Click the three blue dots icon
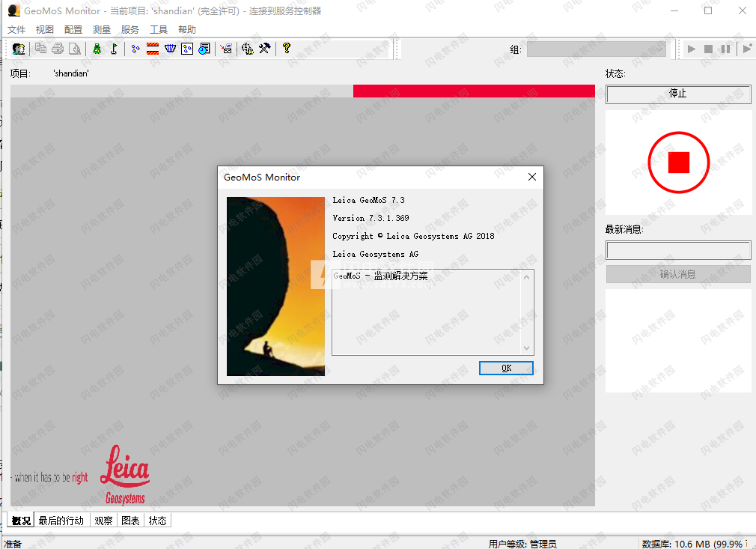 pyautogui.click(x=135, y=49)
